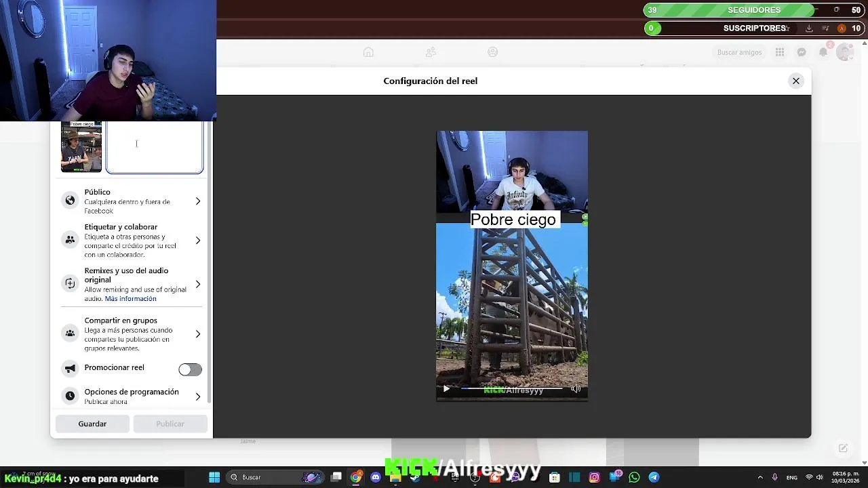The height and width of the screenshot is (488, 868).
Task: Open the Messenger icon
Action: point(802,52)
